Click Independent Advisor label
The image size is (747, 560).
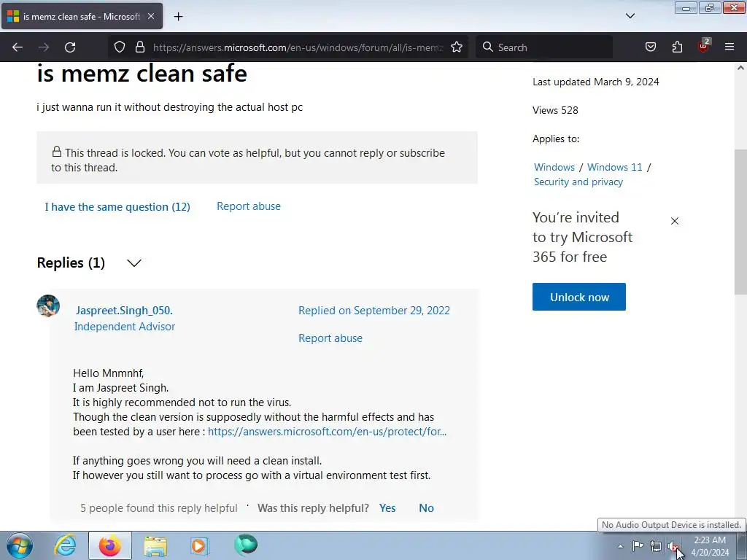pyautogui.click(x=124, y=327)
